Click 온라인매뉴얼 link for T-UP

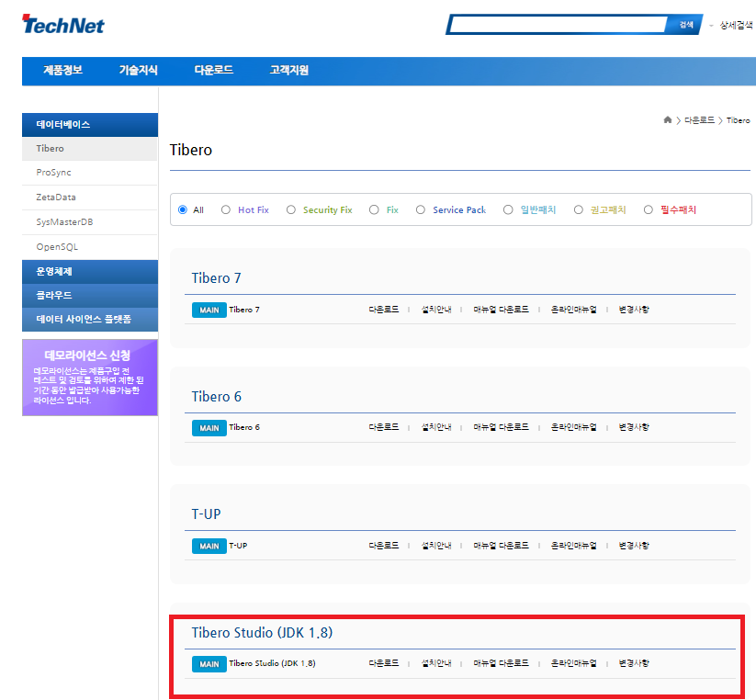574,546
